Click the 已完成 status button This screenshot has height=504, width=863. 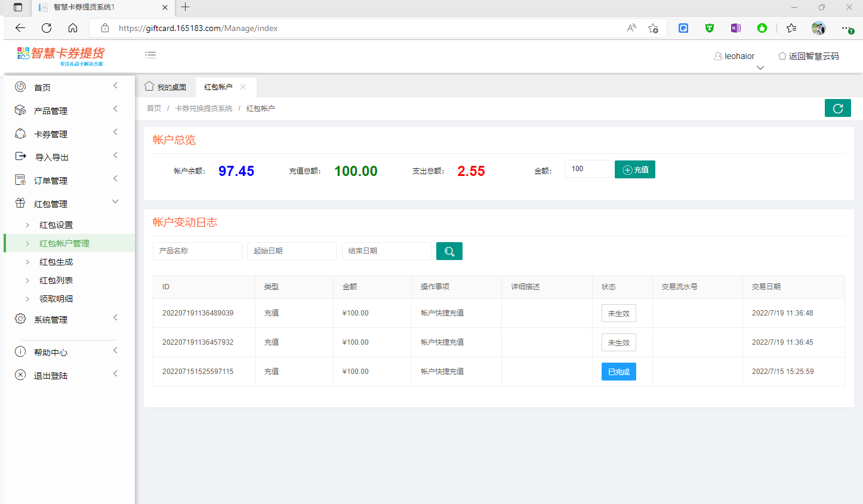[618, 372]
